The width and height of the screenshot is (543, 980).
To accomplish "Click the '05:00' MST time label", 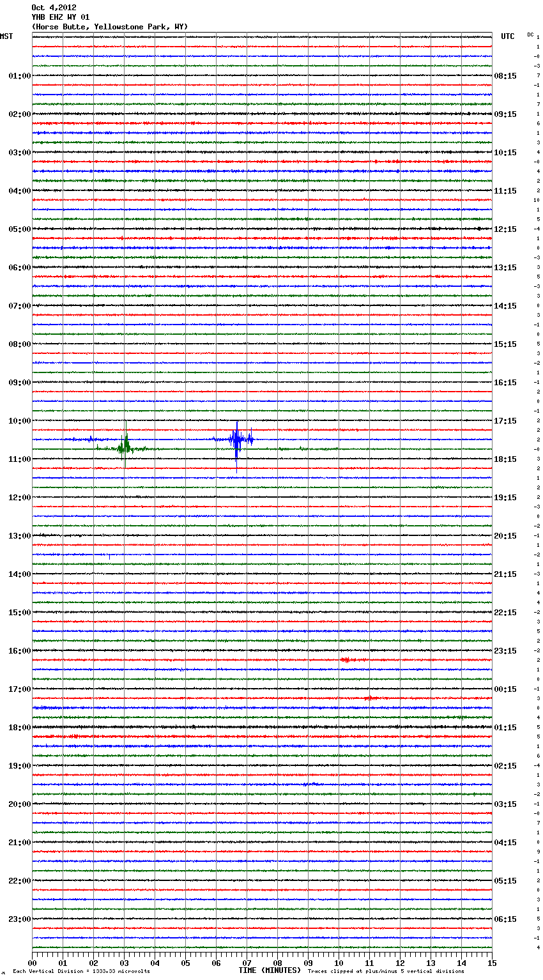I will coord(20,229).
